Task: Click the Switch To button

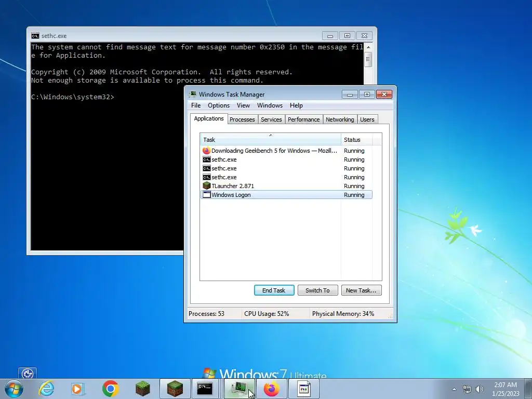Action: coord(317,290)
